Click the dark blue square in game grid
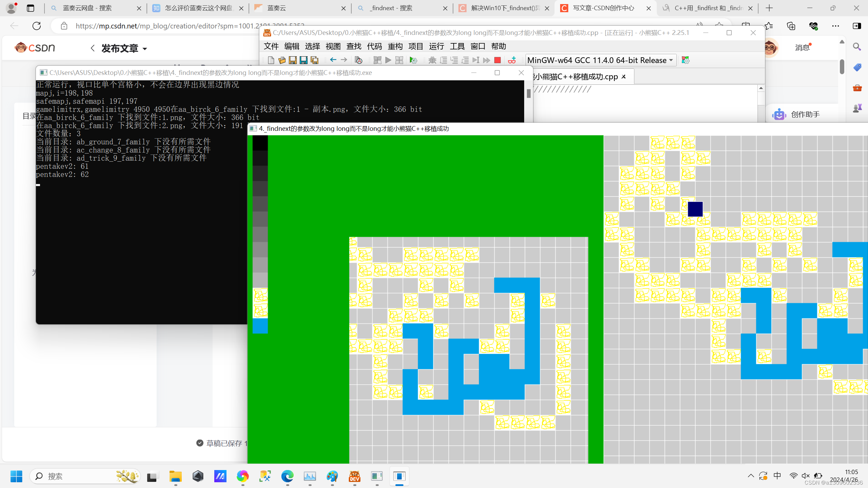Screen dimensions: 868x488 tap(695, 209)
